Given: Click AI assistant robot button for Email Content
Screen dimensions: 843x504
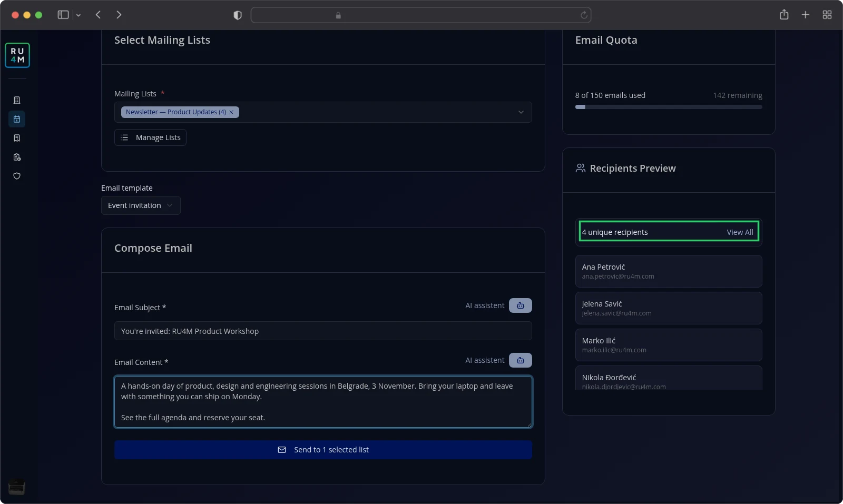Looking at the screenshot, I should (520, 360).
